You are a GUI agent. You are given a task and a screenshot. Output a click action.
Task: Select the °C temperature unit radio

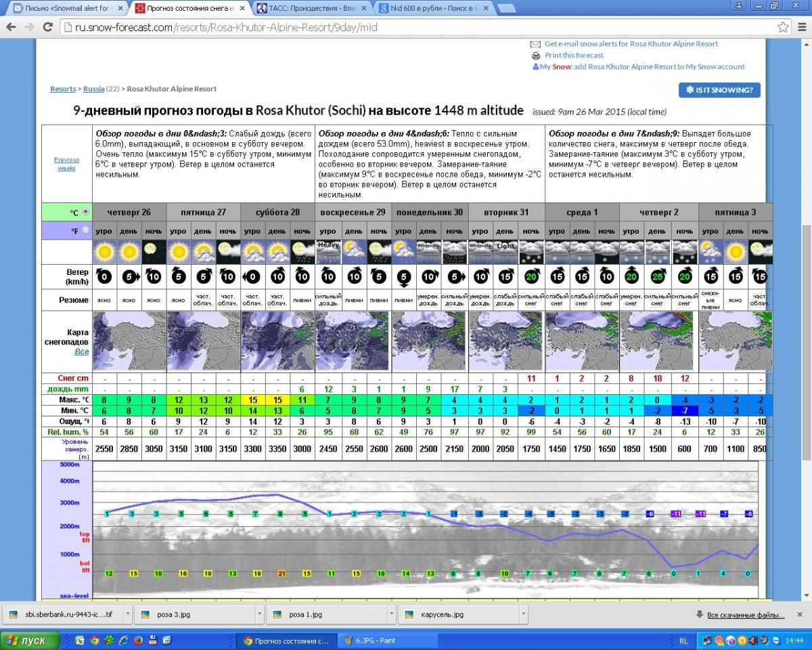(x=85, y=212)
